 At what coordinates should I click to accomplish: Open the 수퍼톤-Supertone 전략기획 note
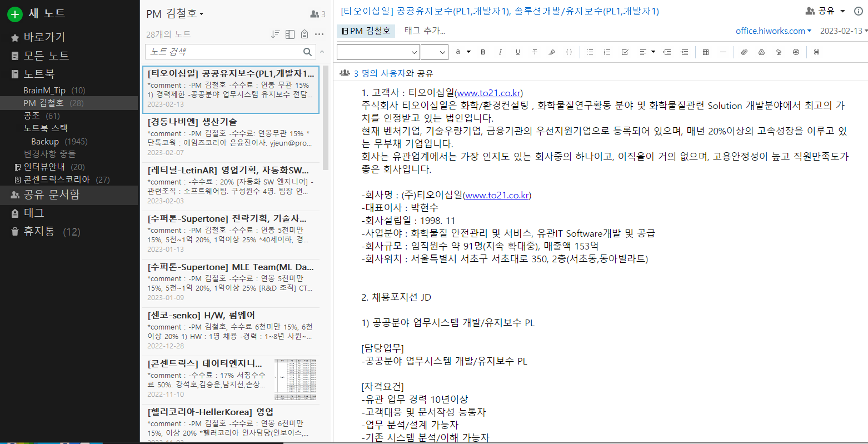[231, 235]
